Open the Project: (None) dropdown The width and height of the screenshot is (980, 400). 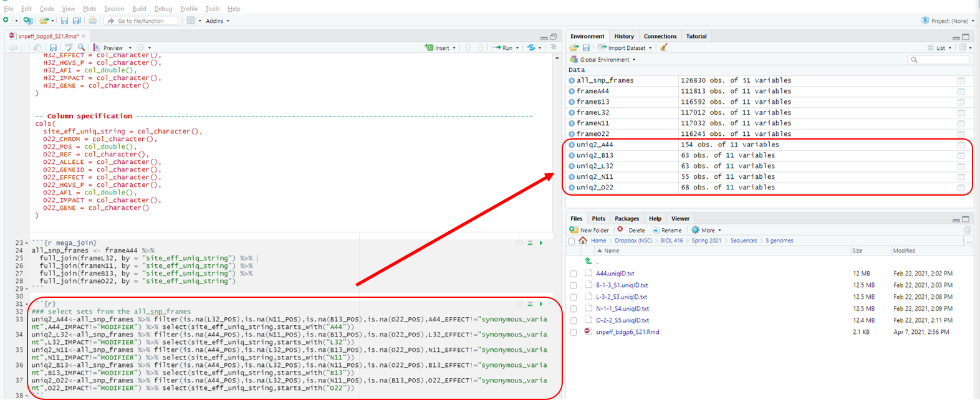pyautogui.click(x=948, y=21)
